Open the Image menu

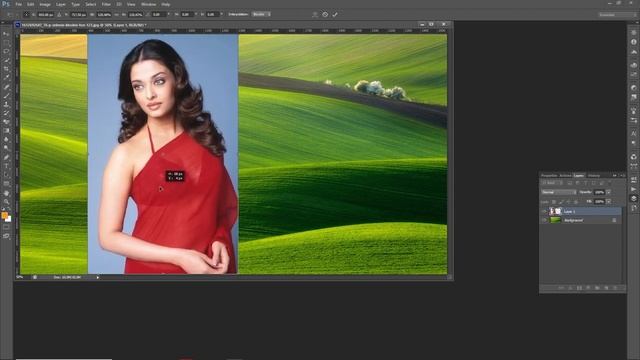44,4
